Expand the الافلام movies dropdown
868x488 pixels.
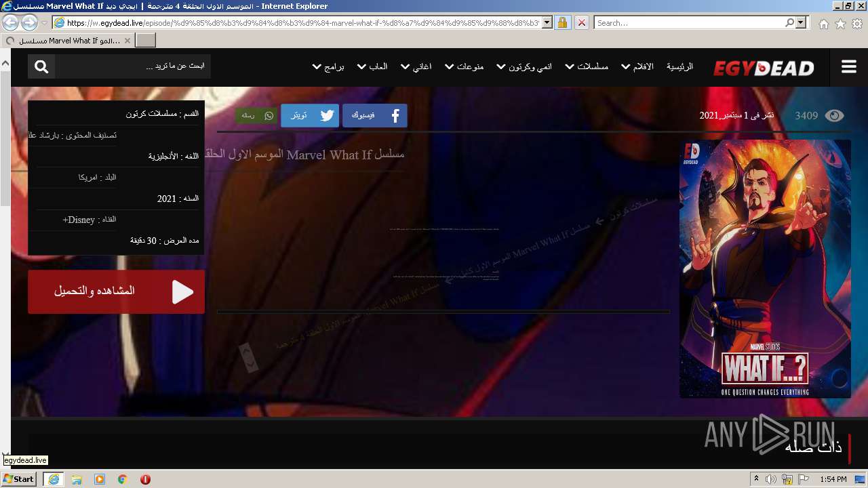coord(637,66)
